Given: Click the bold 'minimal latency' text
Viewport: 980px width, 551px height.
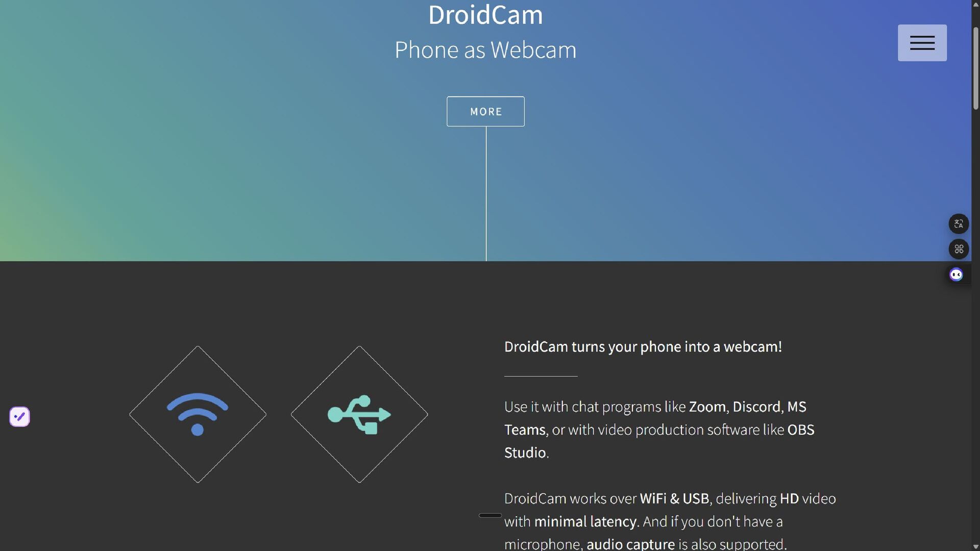Looking at the screenshot, I should tap(585, 522).
